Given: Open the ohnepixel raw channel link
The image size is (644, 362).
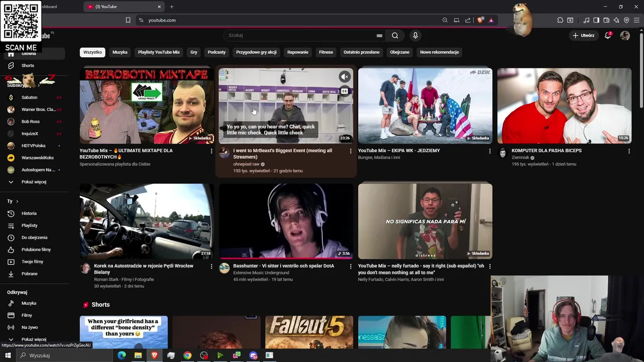Looking at the screenshot, I should click(246, 164).
